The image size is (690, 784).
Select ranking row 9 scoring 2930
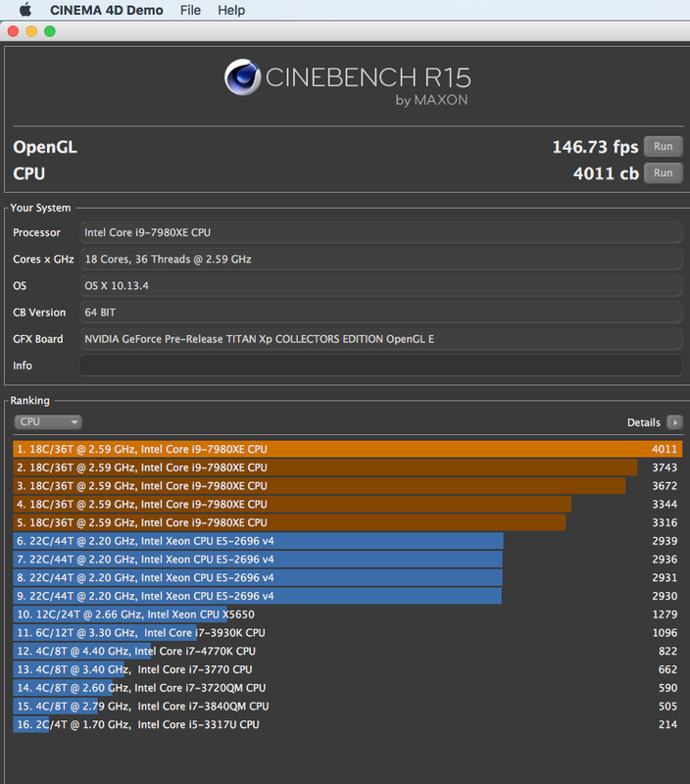click(348, 596)
